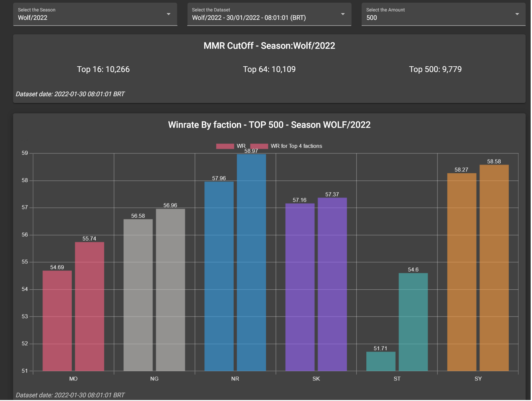This screenshot has width=532, height=401.
Task: Click the ST faction axis label
Action: click(x=397, y=379)
